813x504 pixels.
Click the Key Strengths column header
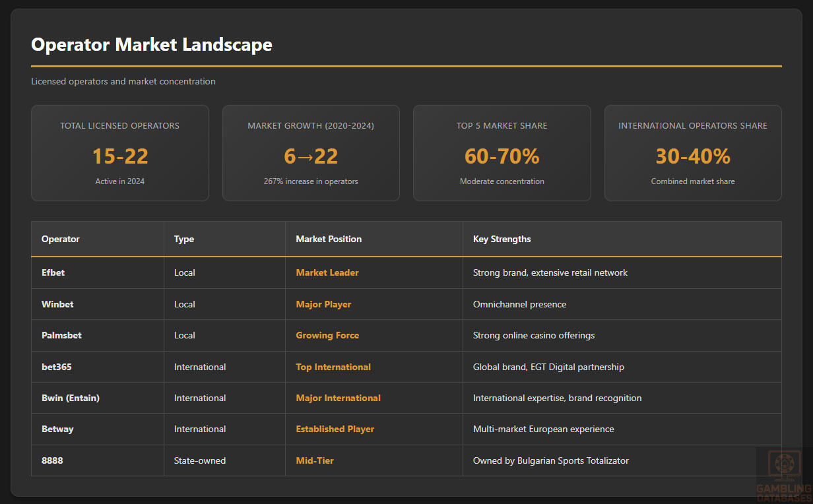(502, 239)
